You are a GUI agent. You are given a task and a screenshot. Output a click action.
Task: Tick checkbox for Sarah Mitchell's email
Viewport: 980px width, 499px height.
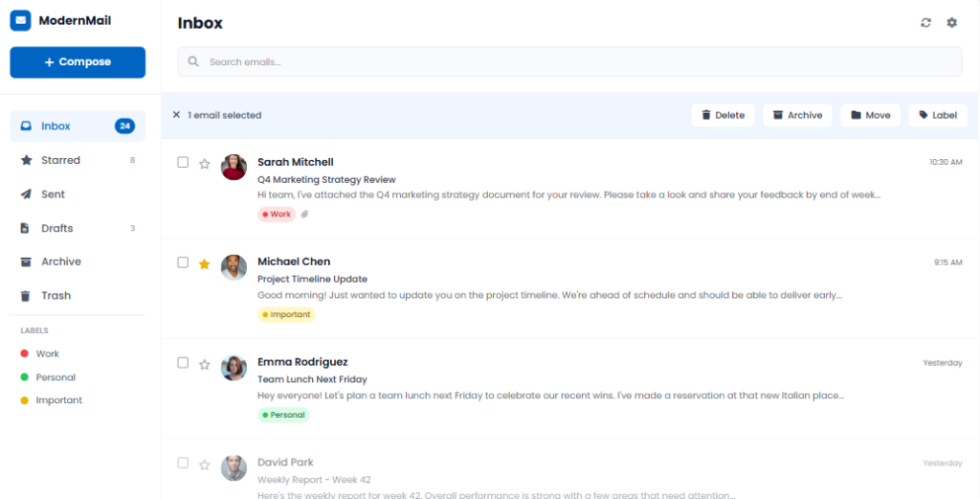(x=183, y=162)
